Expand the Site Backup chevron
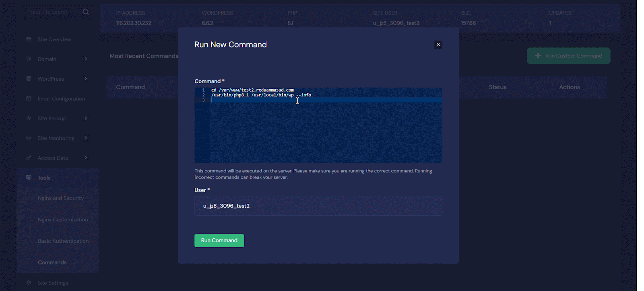Viewport: 644px width, 291px height. click(86, 118)
